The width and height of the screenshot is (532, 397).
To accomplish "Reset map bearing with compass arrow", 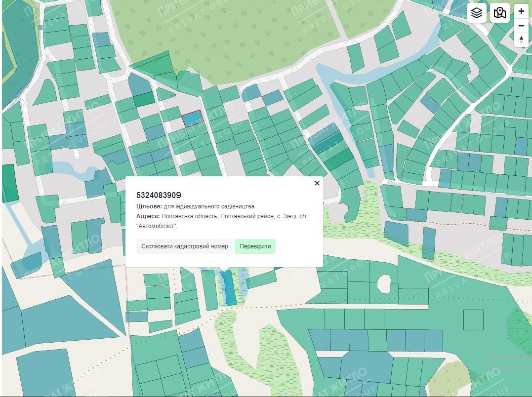I will tap(521, 40).
